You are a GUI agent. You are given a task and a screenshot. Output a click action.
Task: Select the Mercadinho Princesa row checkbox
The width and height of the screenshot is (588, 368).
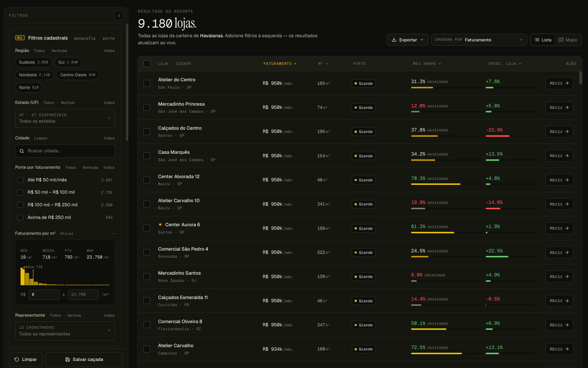(x=147, y=107)
